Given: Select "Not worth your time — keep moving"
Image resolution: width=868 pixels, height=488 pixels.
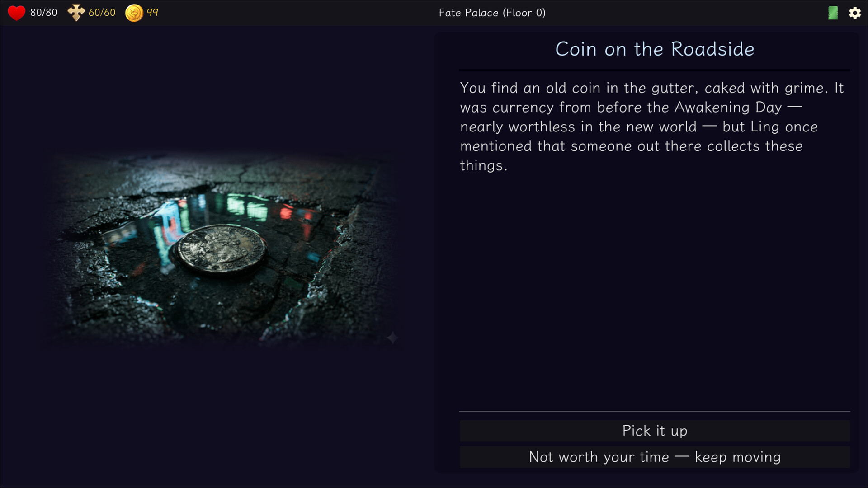Looking at the screenshot, I should [655, 457].
